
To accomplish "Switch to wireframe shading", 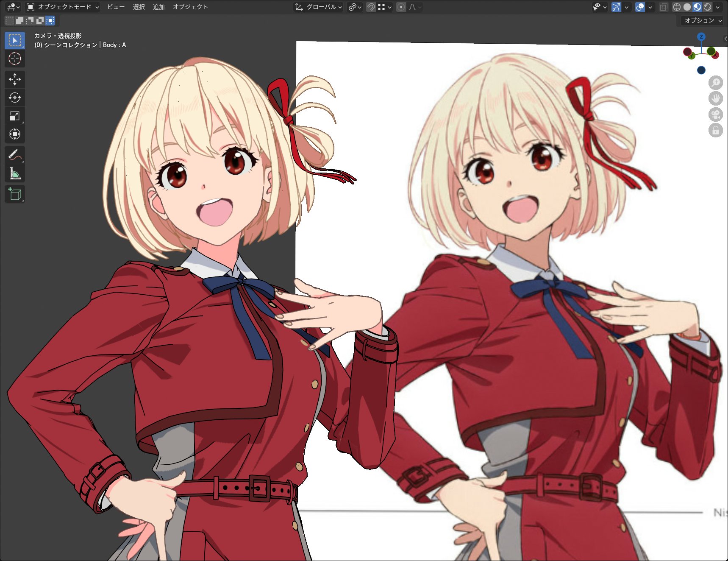I will click(677, 7).
